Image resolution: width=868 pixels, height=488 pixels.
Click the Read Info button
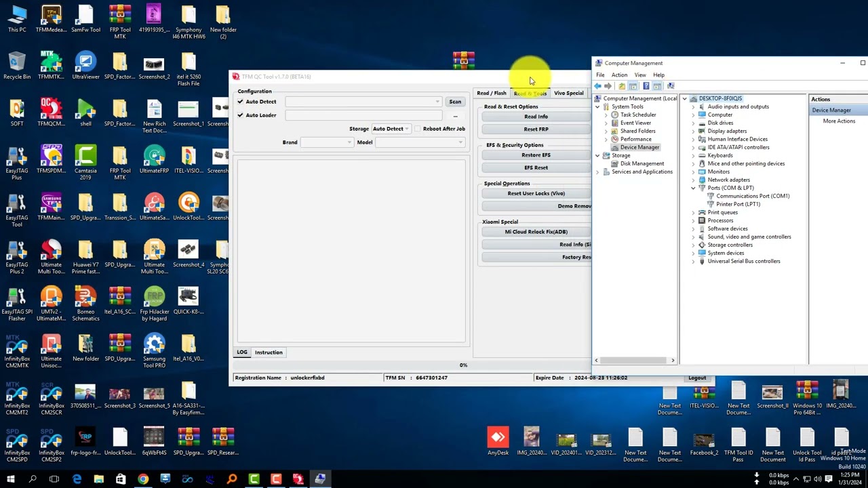click(x=536, y=117)
